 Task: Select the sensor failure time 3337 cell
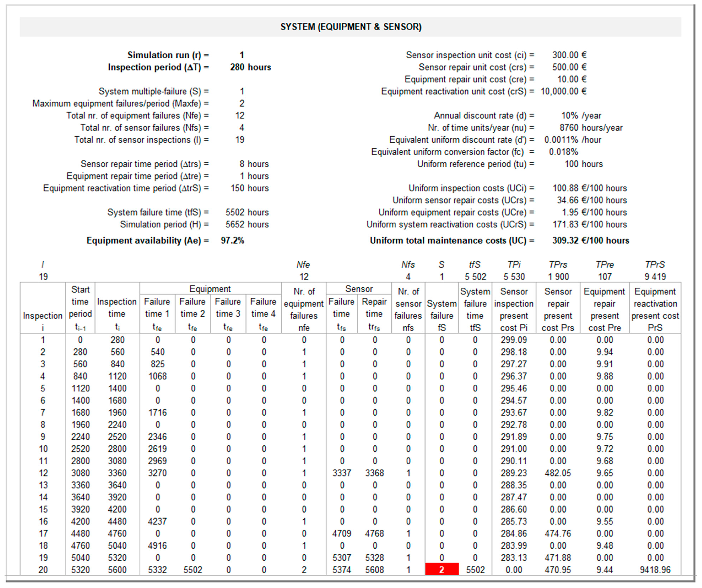(341, 473)
